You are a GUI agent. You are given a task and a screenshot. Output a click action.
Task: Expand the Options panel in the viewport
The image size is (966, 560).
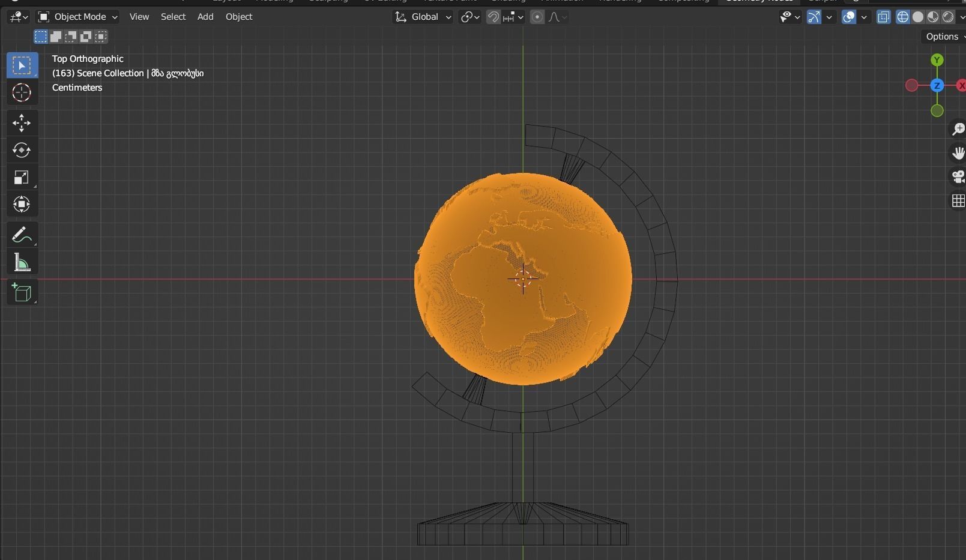(x=943, y=37)
